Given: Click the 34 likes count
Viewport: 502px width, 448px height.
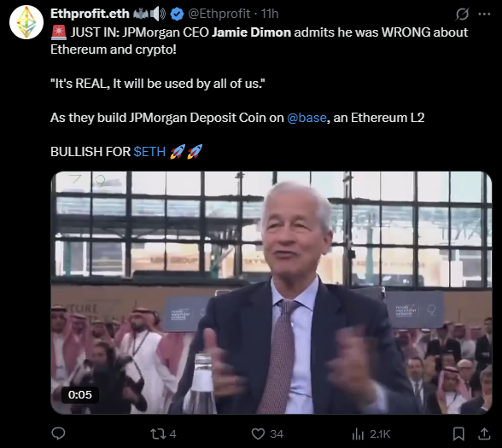Looking at the screenshot, I should pyautogui.click(x=277, y=434).
